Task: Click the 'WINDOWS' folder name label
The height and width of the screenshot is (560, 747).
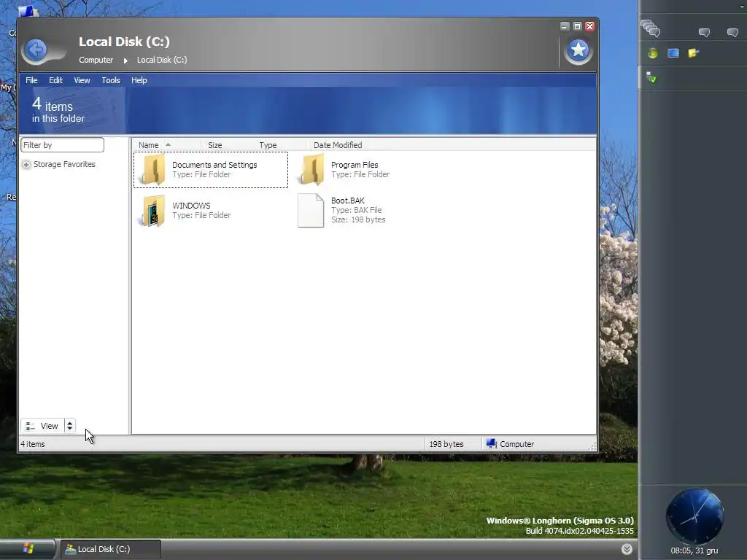Action: pos(191,206)
